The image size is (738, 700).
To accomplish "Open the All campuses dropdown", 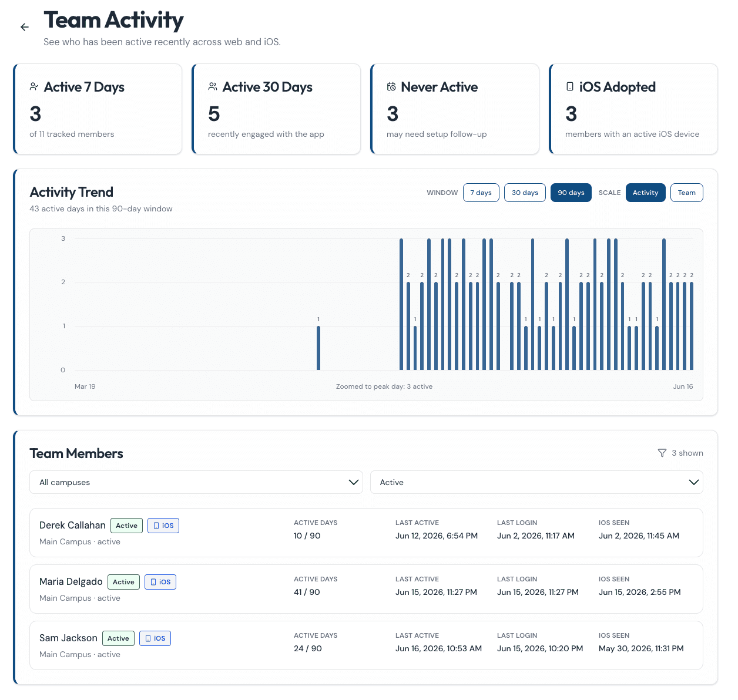I will 196,482.
